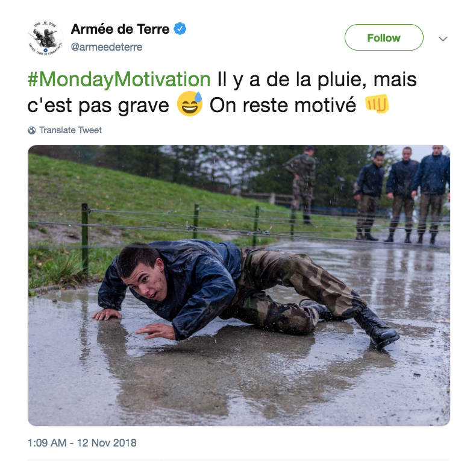476x461 pixels.
Task: Click the text "c'est pas grave"
Action: [x=98, y=105]
